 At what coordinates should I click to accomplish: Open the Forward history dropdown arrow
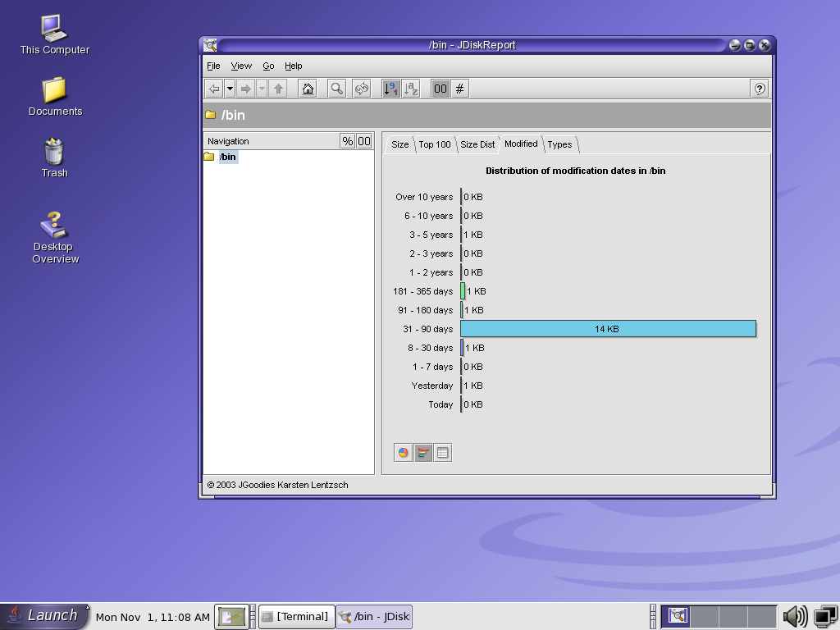pyautogui.click(x=262, y=89)
